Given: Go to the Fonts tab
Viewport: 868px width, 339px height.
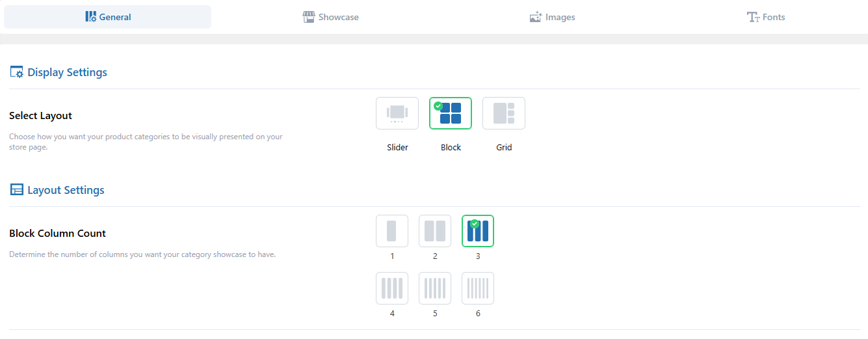Looking at the screenshot, I should click(x=766, y=17).
